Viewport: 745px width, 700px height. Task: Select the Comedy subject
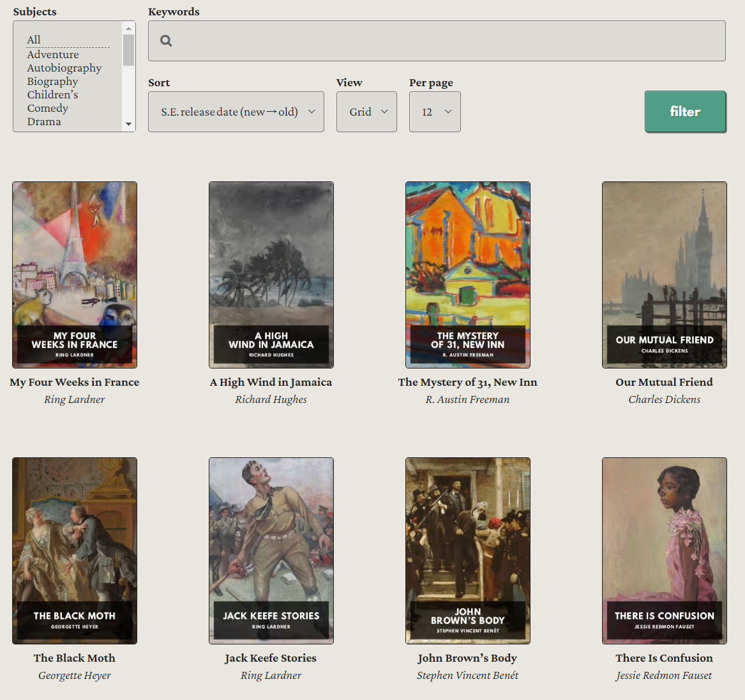47,108
